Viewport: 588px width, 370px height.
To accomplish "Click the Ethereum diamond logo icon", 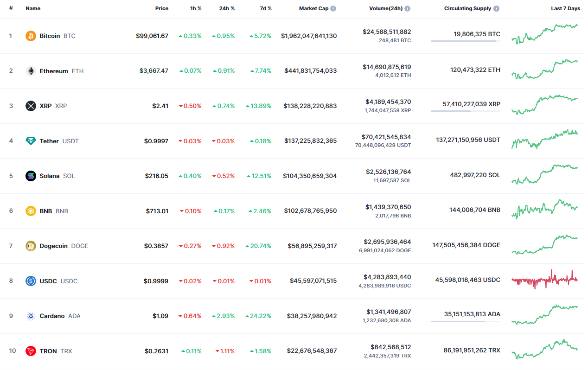I will pos(31,71).
